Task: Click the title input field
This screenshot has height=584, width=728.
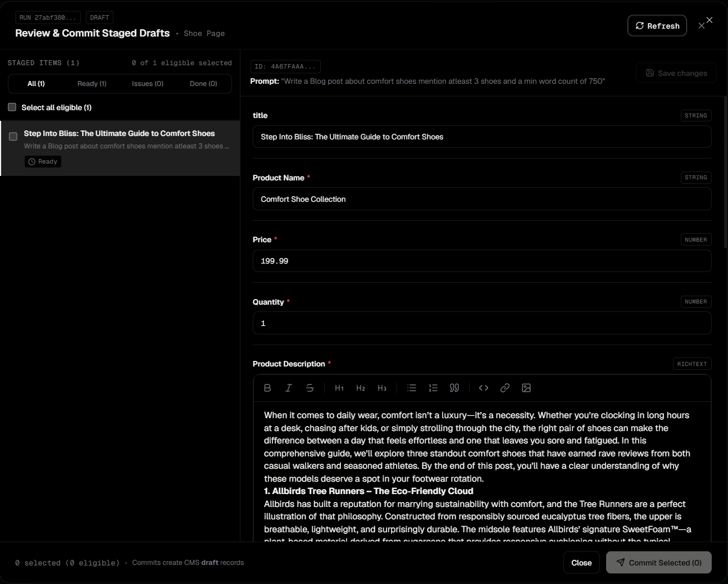Action: click(482, 137)
